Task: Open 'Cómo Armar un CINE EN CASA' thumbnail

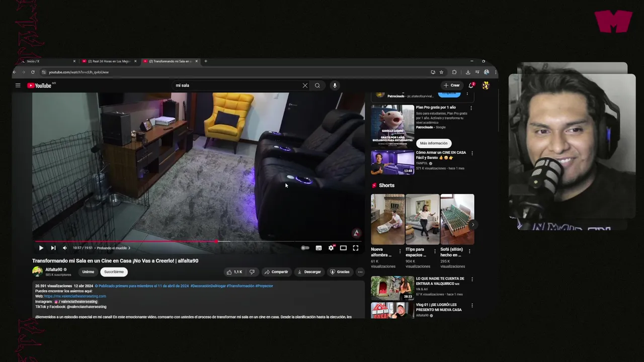Action: point(392,162)
